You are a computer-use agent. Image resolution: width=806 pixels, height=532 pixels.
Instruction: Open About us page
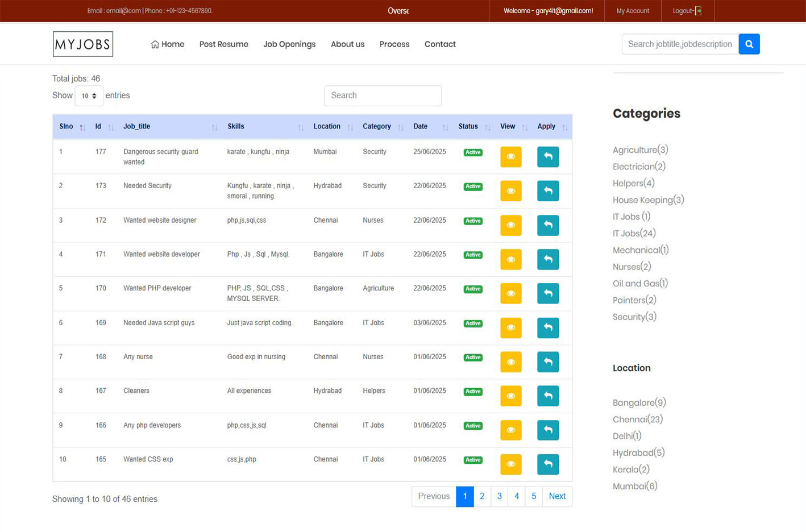(348, 44)
